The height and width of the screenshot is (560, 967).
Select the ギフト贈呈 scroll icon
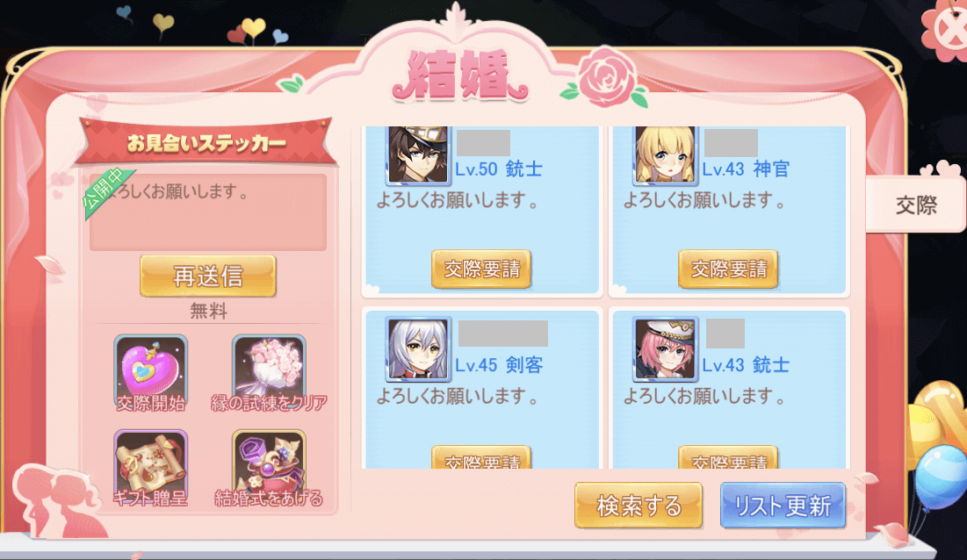[150, 467]
